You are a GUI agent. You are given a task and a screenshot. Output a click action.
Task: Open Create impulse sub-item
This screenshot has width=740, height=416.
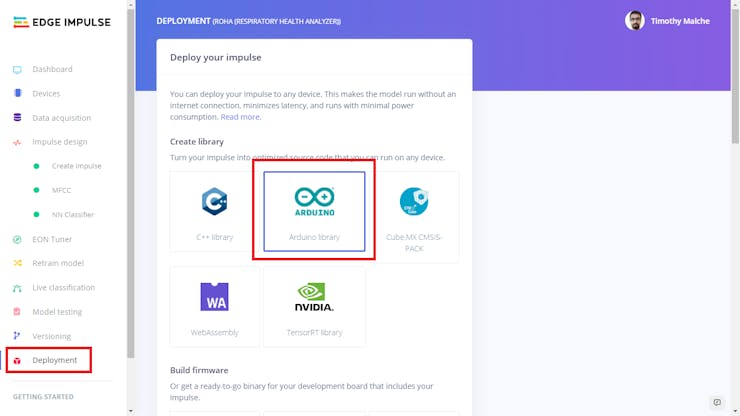(76, 166)
